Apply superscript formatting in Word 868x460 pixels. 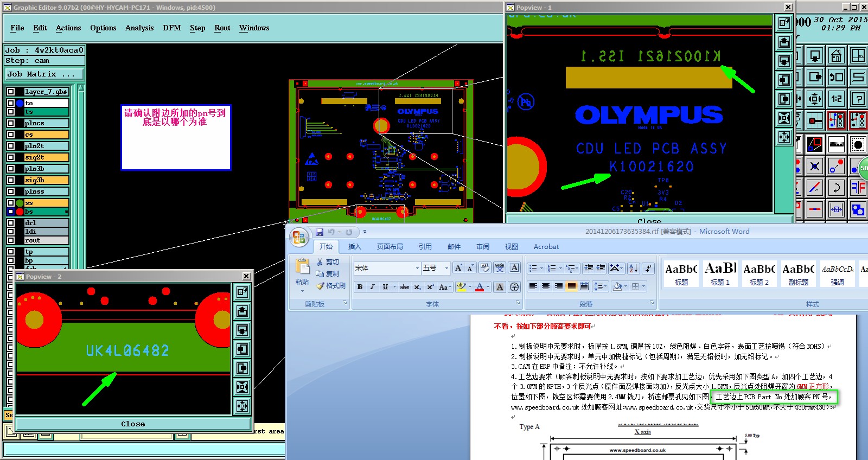[430, 287]
